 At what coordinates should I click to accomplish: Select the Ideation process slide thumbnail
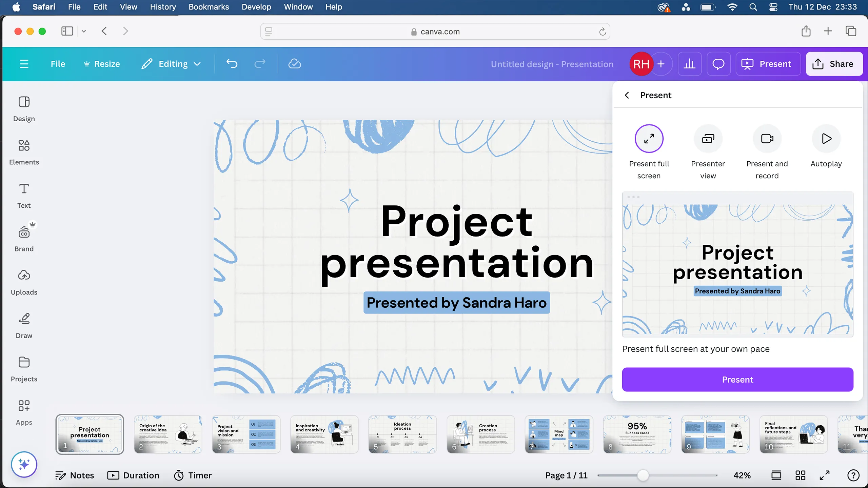click(x=402, y=434)
